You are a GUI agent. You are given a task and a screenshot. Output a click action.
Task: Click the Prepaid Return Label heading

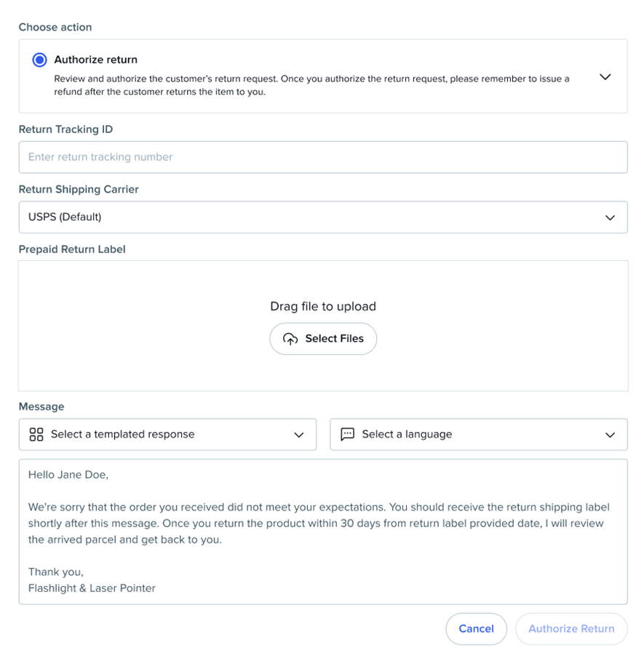(x=72, y=249)
